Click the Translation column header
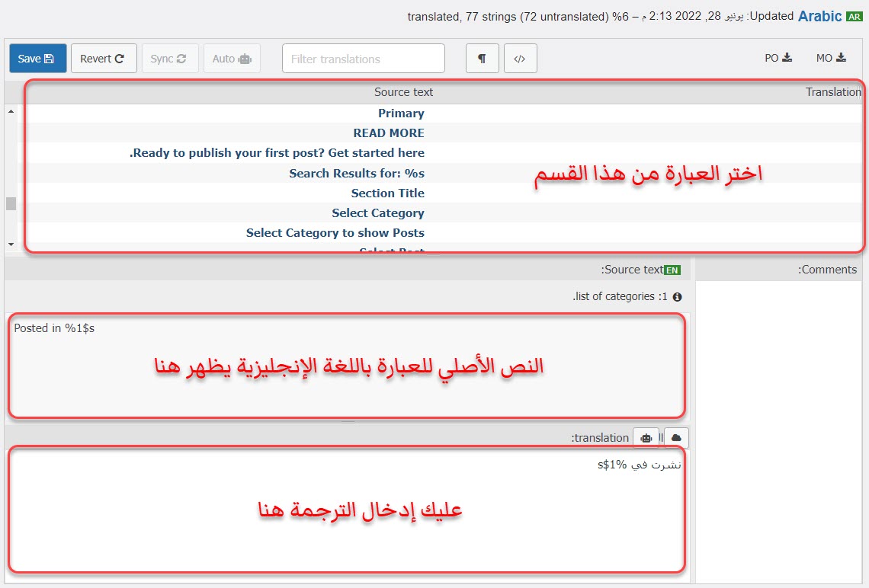869x588 pixels. click(x=833, y=92)
